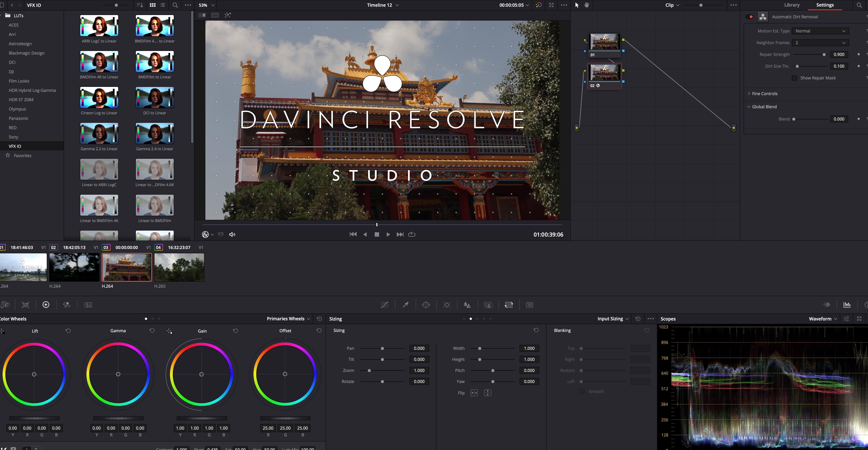Switch LUT browser to thumbnail grid view

153,5
